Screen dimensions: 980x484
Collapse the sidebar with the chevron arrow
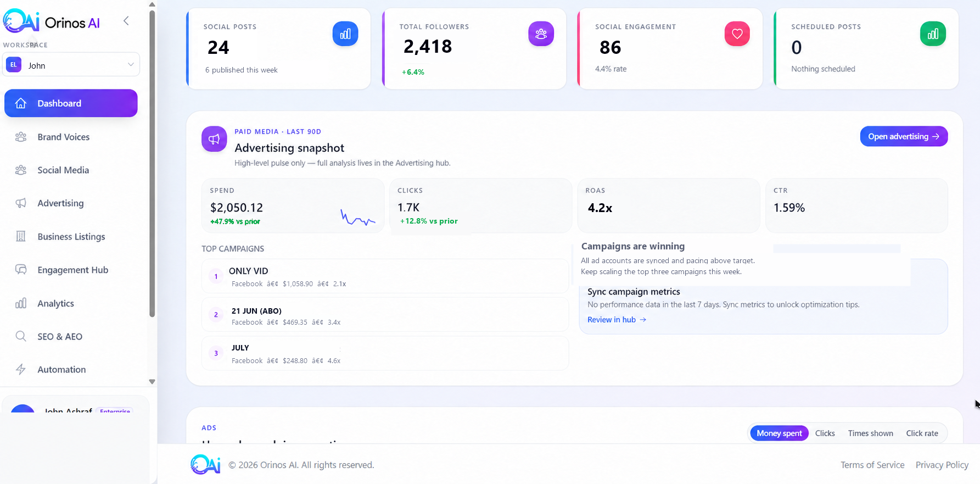point(126,21)
